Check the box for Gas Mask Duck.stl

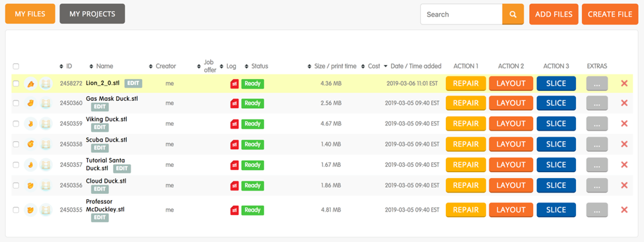[16, 104]
